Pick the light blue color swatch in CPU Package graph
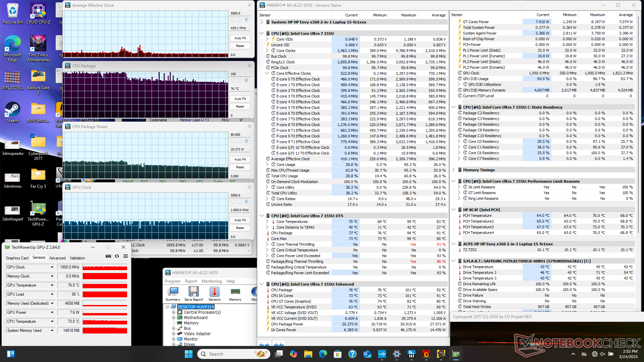 tap(239, 80)
